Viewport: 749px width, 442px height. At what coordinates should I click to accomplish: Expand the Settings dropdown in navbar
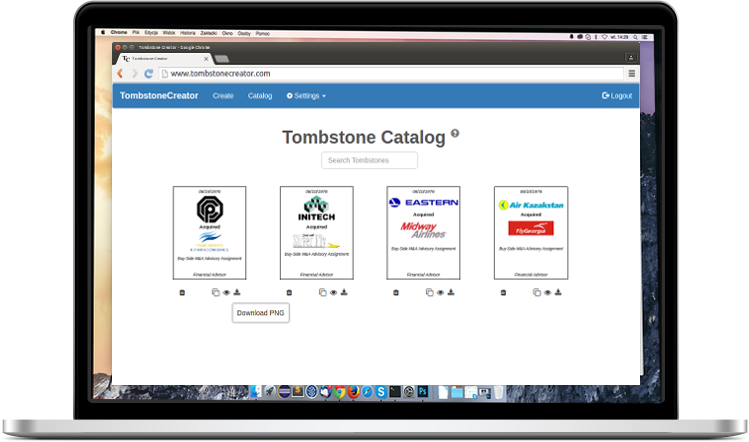306,96
